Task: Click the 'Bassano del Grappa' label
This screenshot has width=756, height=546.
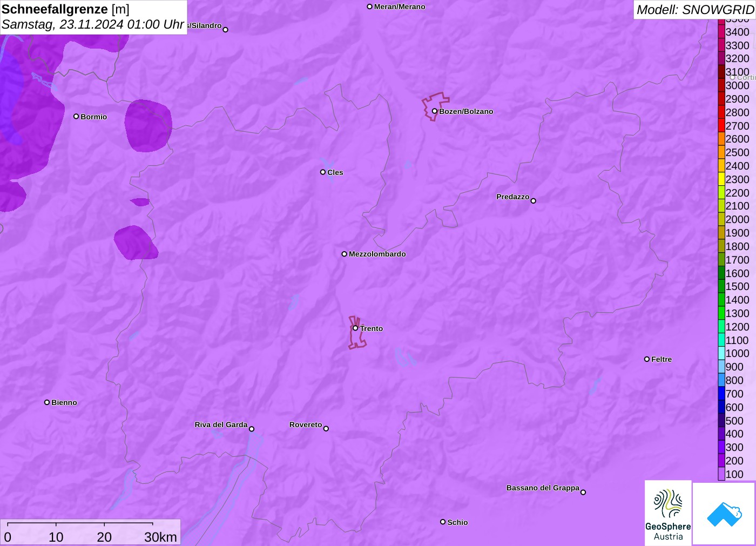Action: coord(543,488)
